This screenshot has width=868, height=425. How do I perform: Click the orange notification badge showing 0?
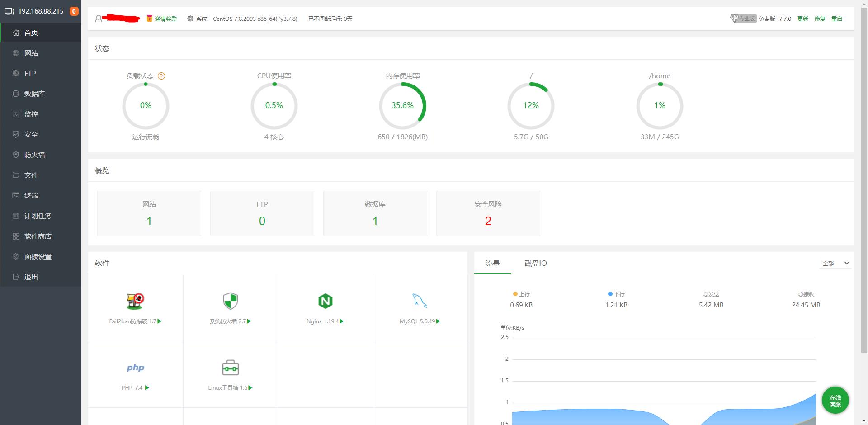[74, 11]
